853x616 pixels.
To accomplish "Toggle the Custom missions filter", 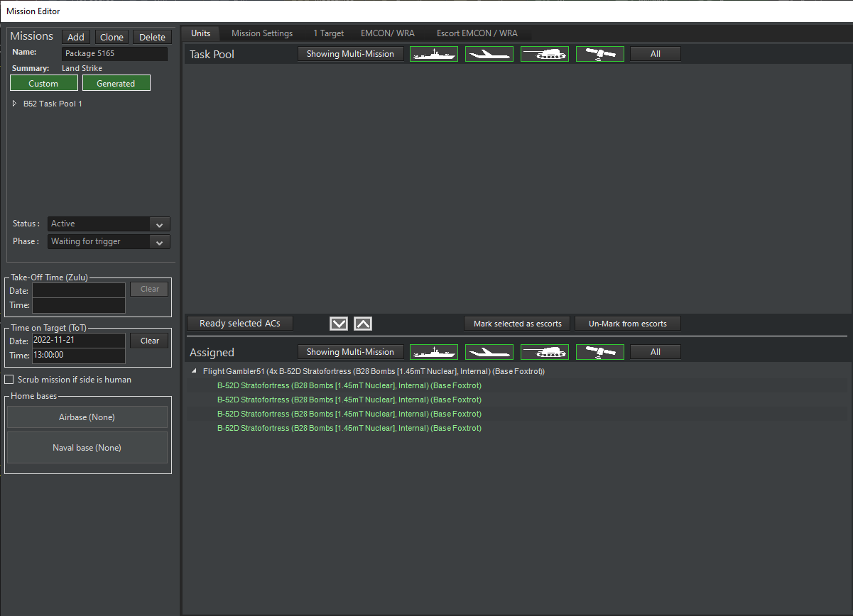I will click(44, 83).
